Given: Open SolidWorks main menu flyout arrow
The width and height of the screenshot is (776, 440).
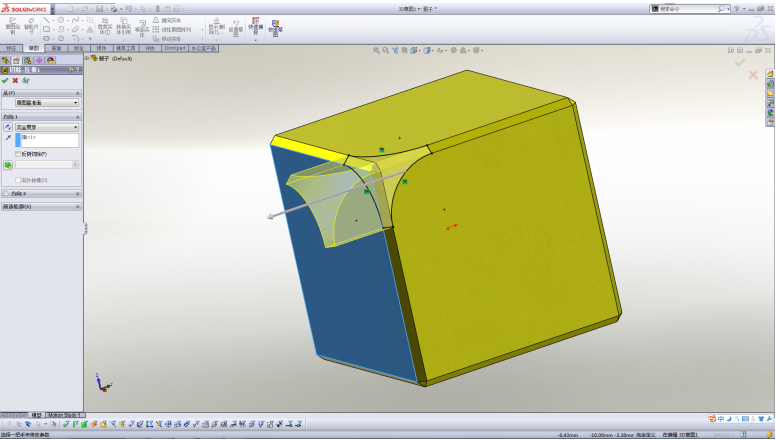Looking at the screenshot, I should 52,9.
